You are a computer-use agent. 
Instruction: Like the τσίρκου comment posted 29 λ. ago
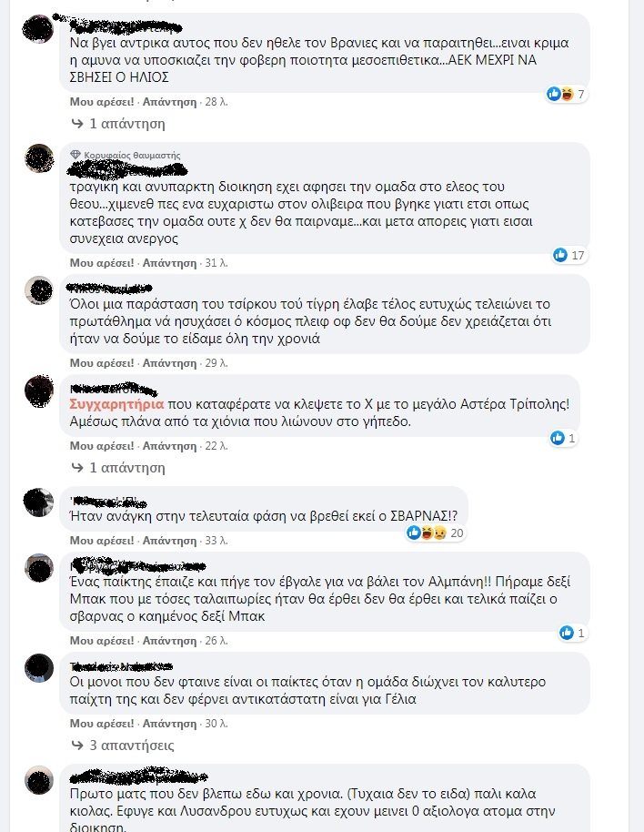[x=102, y=363]
